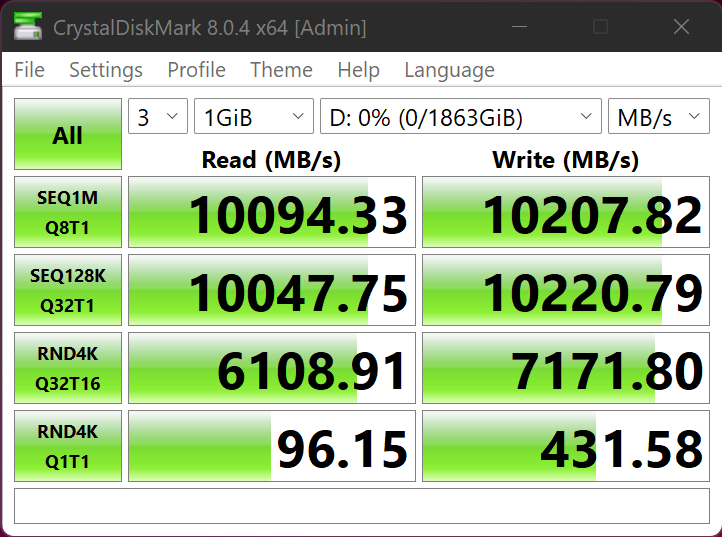Click the RND4K Q1T1 write result 431.58

point(566,446)
